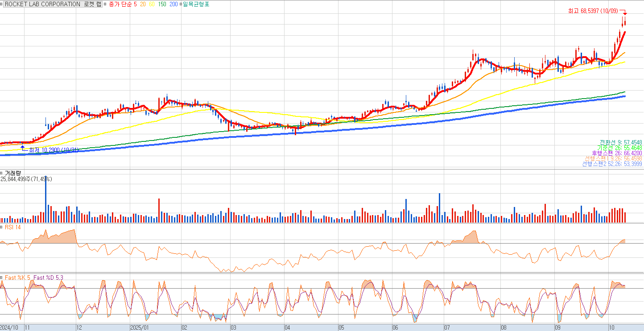Click the 최고 68.5397 (10/09) high marker
Viewport: 644px width, 331px height.
[594, 11]
